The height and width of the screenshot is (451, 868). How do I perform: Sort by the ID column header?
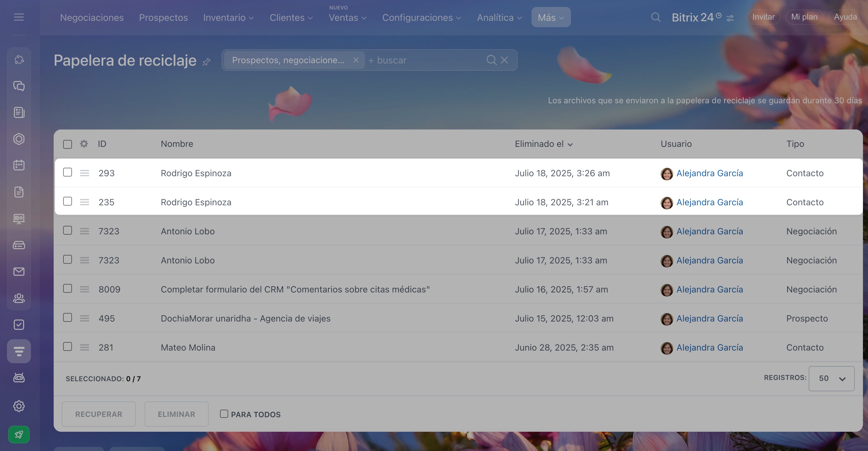click(102, 144)
